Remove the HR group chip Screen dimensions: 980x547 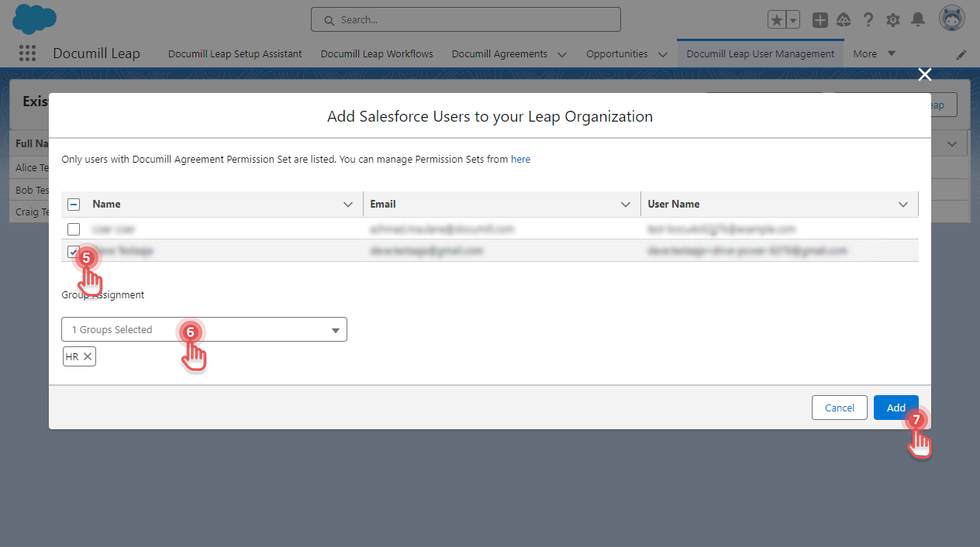tap(87, 356)
